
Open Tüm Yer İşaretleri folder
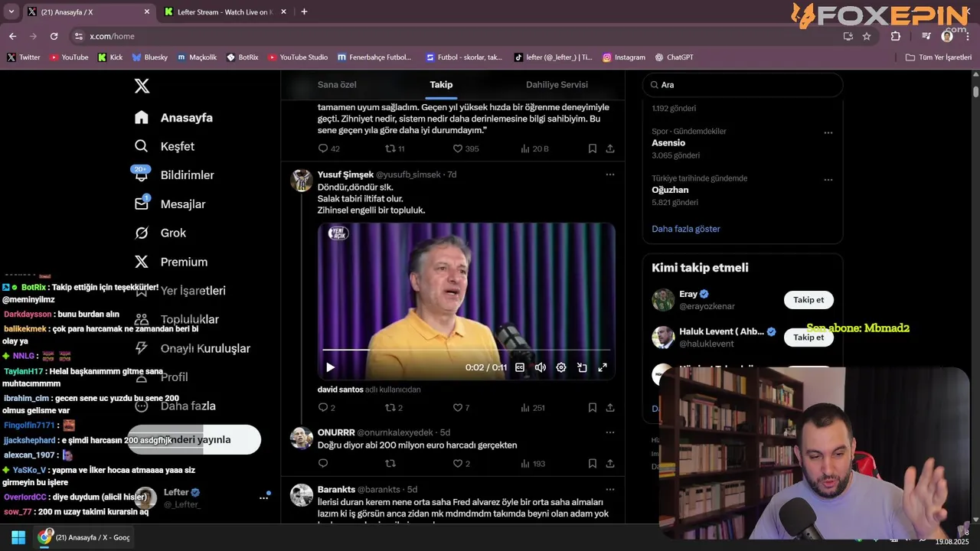(x=939, y=57)
